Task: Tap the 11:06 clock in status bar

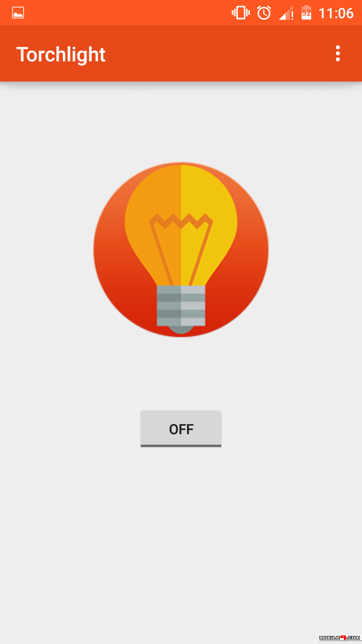Action: [336, 13]
